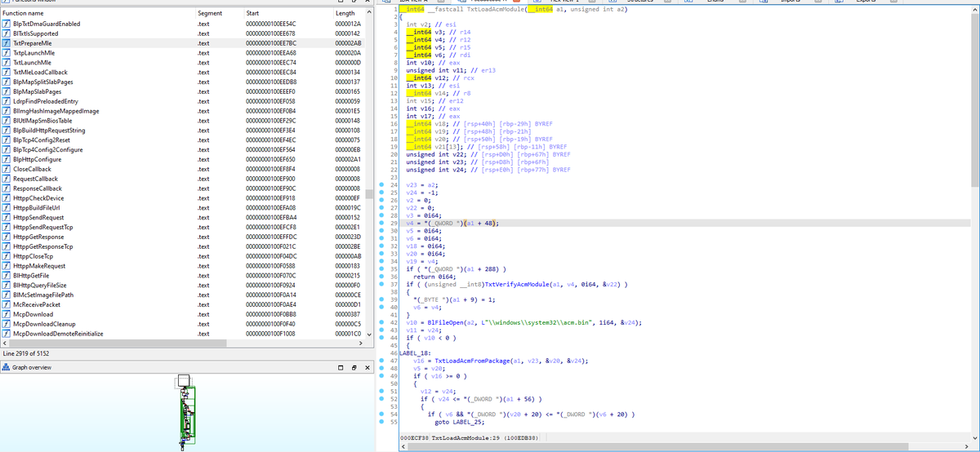The image size is (980, 452).
Task: Toggle breakpoint dot on line 24
Action: point(382,186)
